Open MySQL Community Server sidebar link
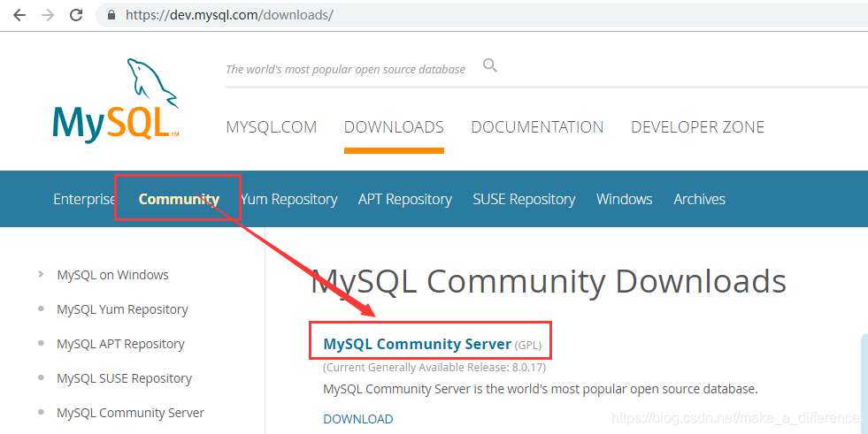Viewport: 868px width, 434px height. pyautogui.click(x=131, y=413)
